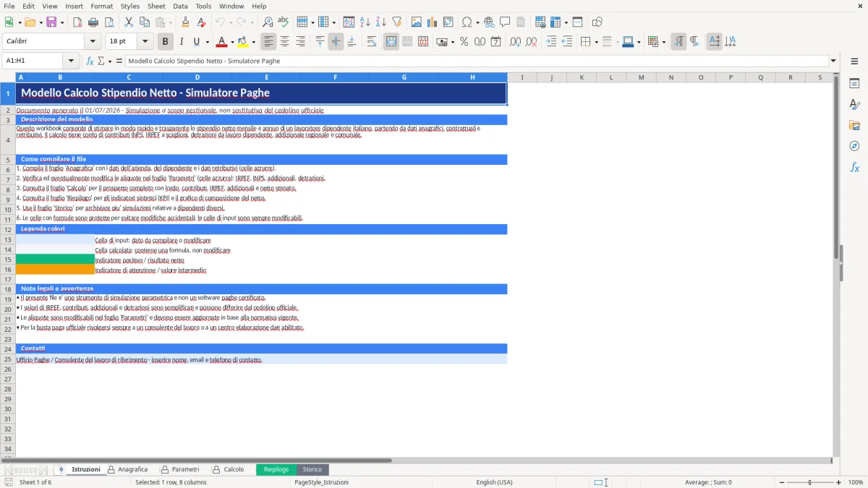
Task: Click the font color red swatch button
Action: click(x=222, y=42)
